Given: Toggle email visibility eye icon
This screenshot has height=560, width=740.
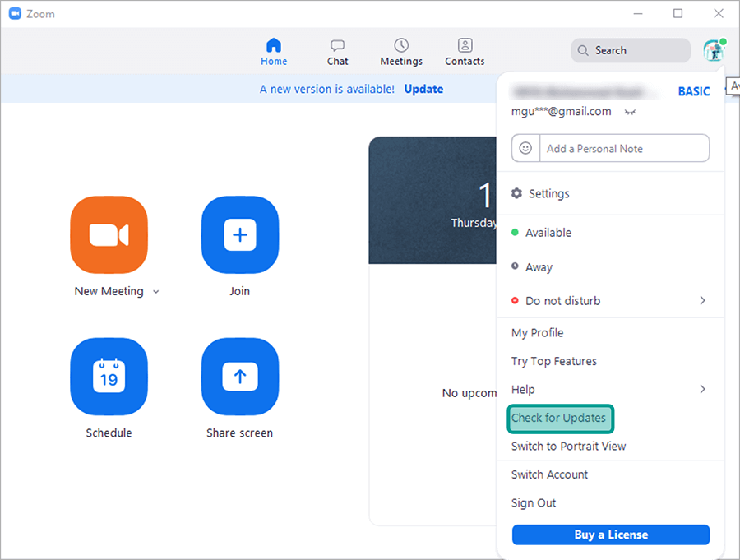Looking at the screenshot, I should coord(630,112).
